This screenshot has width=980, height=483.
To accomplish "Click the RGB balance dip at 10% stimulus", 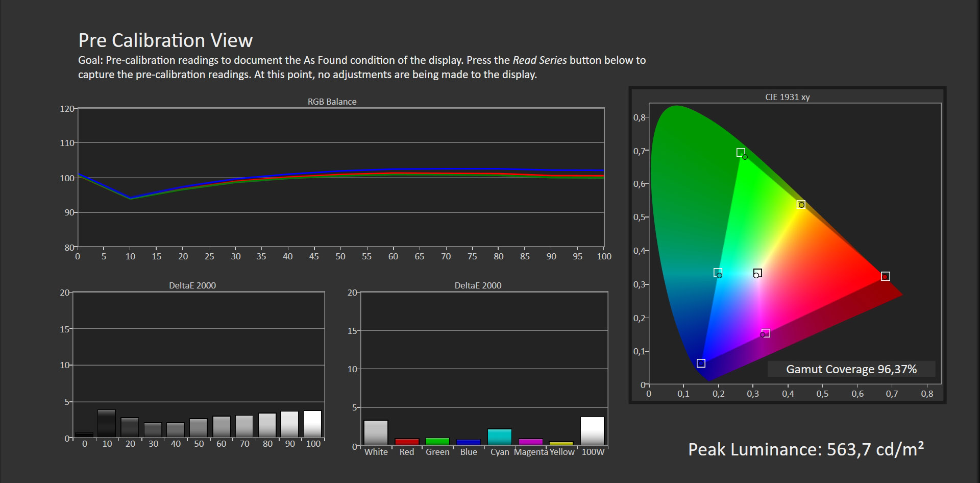I will [131, 198].
